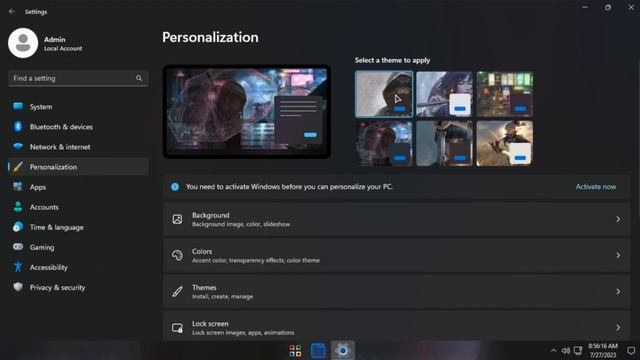Open the Accounts category

[x=78, y=207]
